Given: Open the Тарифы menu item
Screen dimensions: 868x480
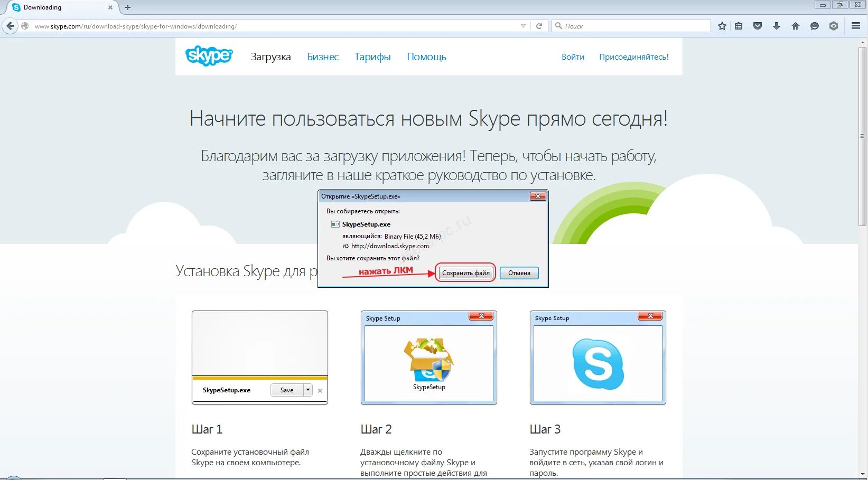Looking at the screenshot, I should click(372, 57).
